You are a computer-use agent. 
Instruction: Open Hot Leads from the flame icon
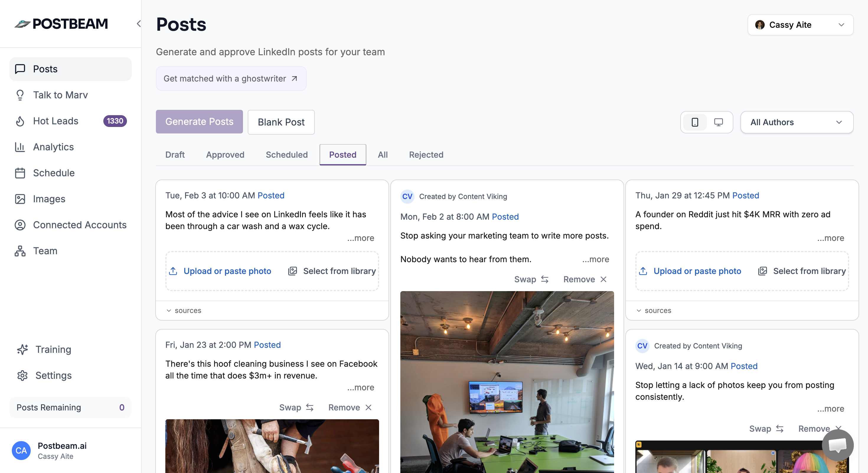[x=20, y=121]
